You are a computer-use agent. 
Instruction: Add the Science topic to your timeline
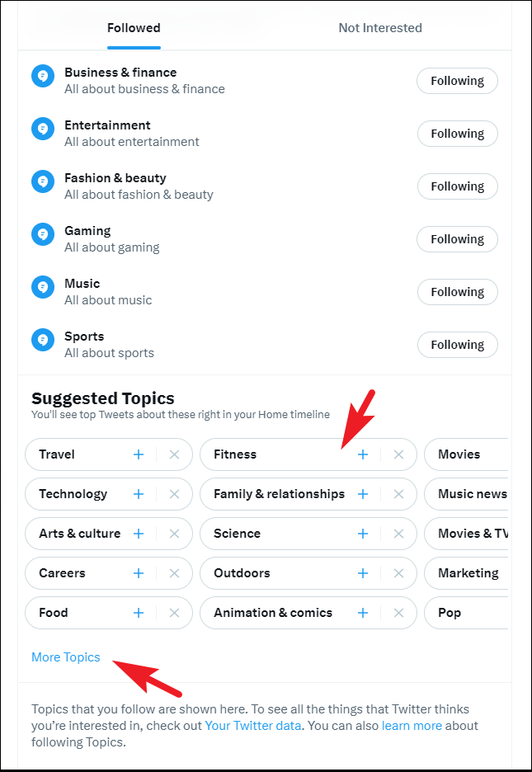pos(363,534)
